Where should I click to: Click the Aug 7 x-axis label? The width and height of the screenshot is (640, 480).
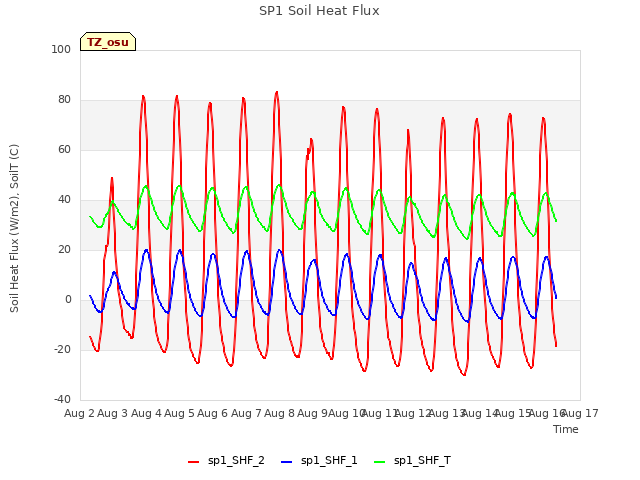(x=246, y=413)
